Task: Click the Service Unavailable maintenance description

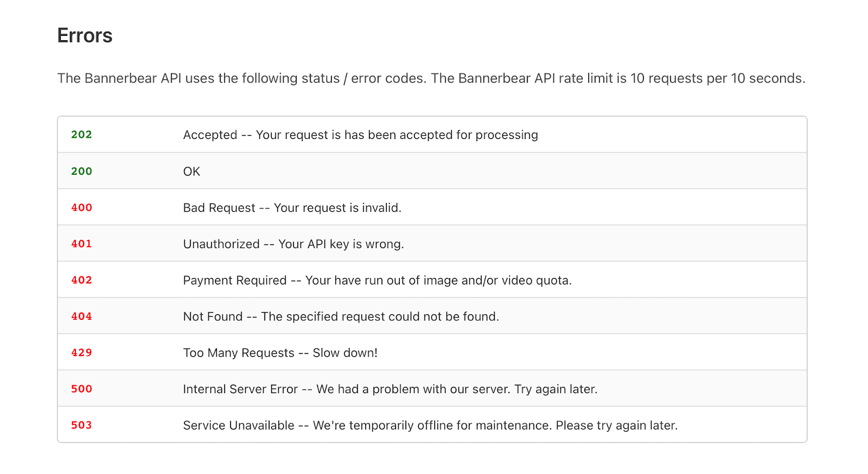Action: pos(430,426)
